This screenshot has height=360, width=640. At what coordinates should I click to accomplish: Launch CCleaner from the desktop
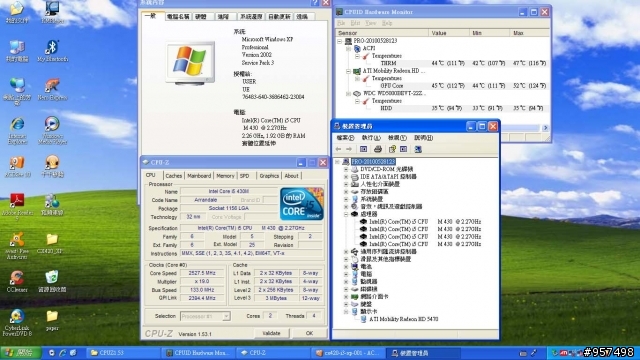[x=17, y=281]
